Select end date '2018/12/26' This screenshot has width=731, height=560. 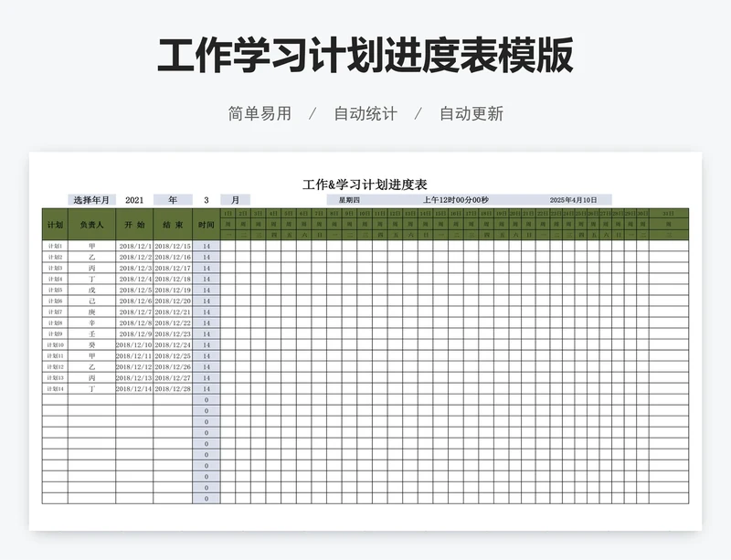click(x=173, y=367)
